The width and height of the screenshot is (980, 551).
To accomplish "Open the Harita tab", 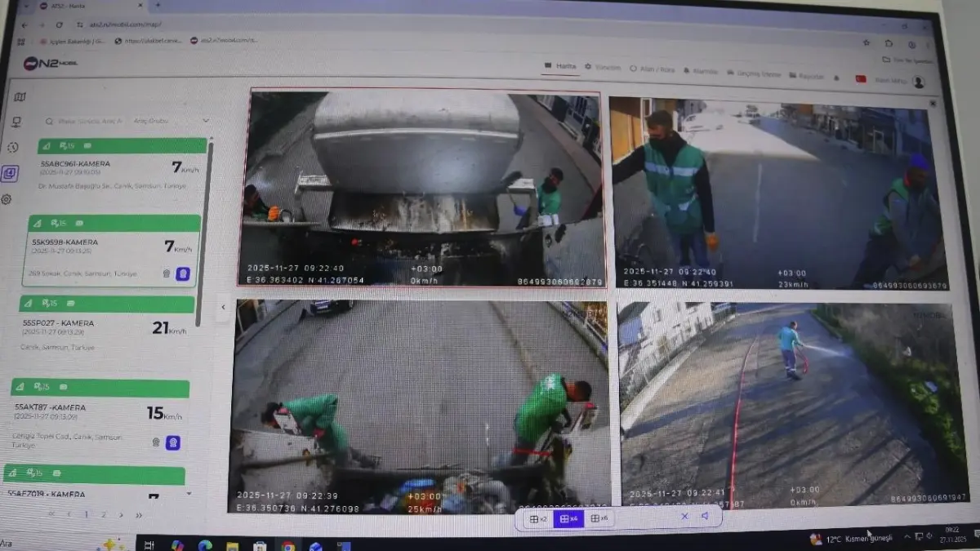I will (x=561, y=66).
